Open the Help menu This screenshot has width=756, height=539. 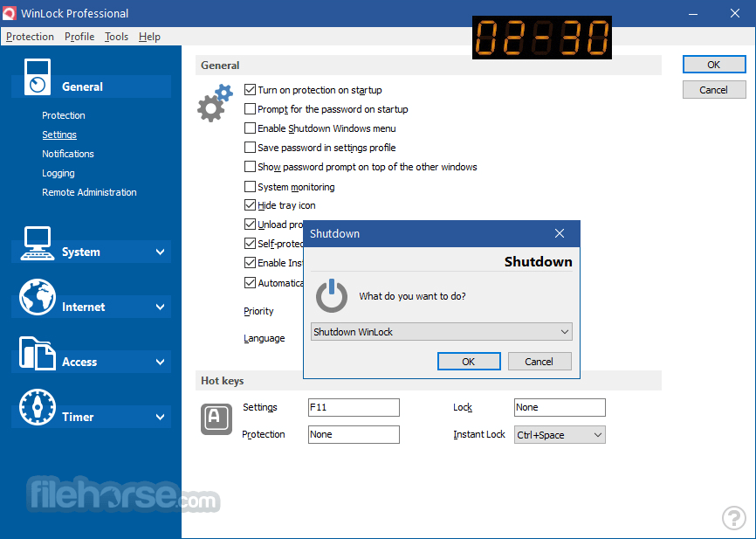coord(149,37)
